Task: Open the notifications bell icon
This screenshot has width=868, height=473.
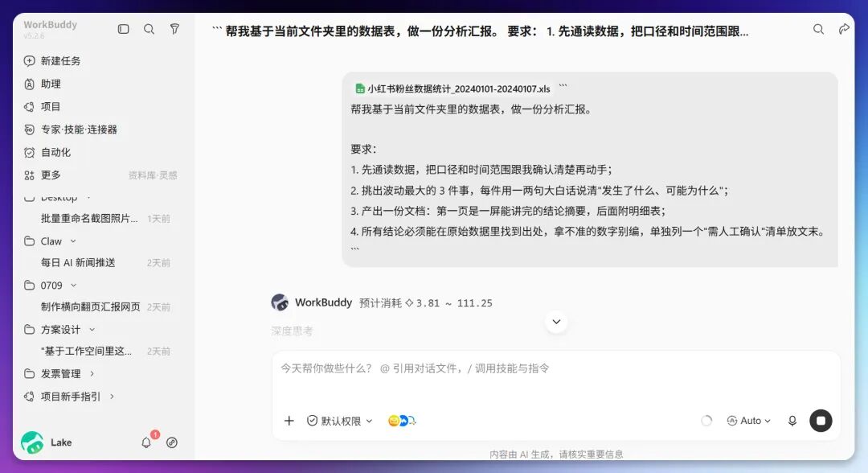Action: (146, 442)
